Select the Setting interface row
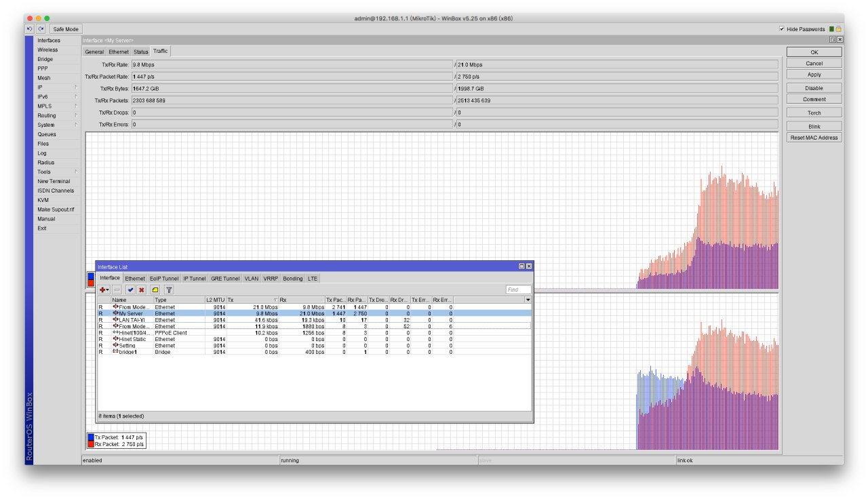Screen dimensions: 868x499 tap(313, 346)
